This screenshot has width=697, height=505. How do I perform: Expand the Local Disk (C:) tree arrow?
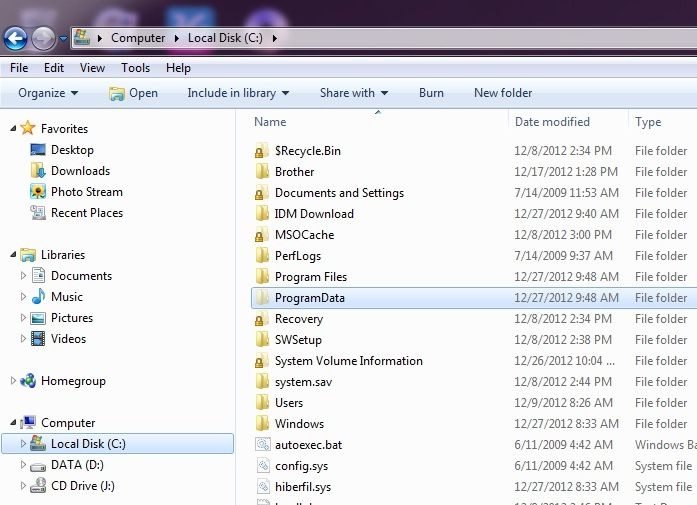[x=23, y=443]
